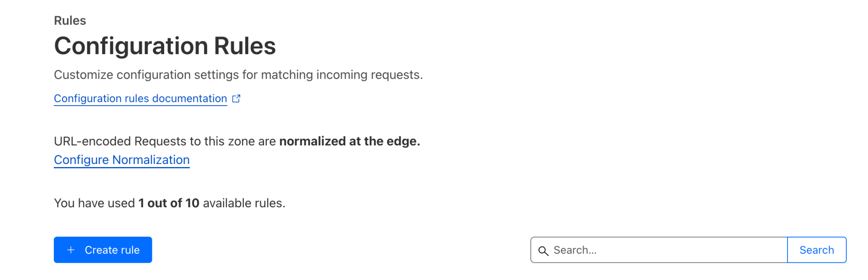Click the bold 'normalized at the edge' text
This screenshot has width=868, height=280.
point(349,141)
